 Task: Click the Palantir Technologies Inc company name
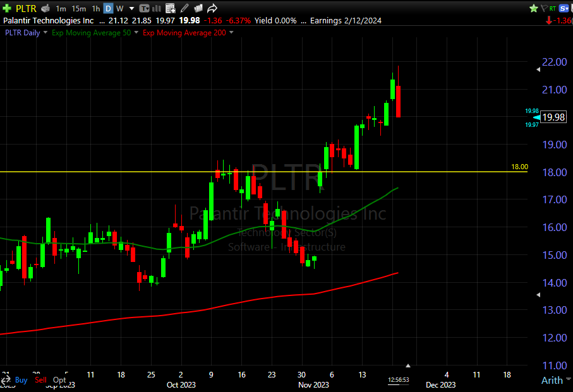[x=48, y=20]
